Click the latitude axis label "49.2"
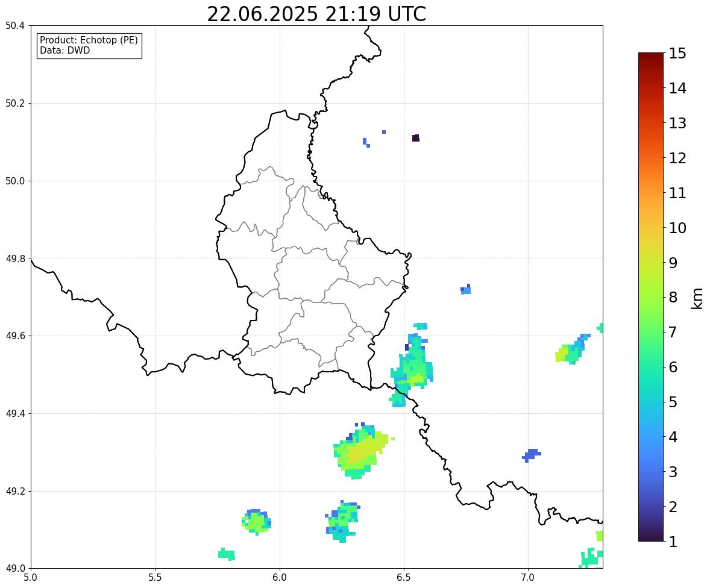This screenshot has height=588, width=710. pyautogui.click(x=15, y=491)
